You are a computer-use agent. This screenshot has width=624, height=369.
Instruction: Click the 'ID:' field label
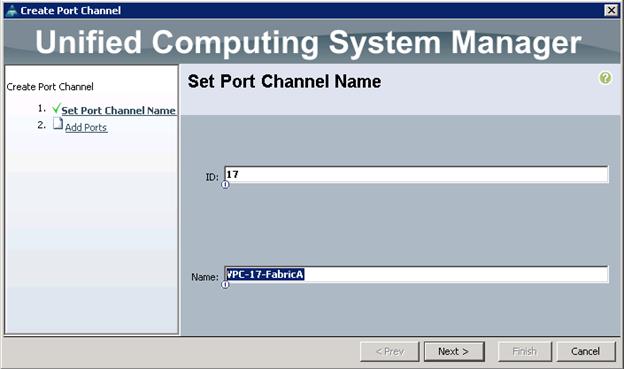(212, 177)
